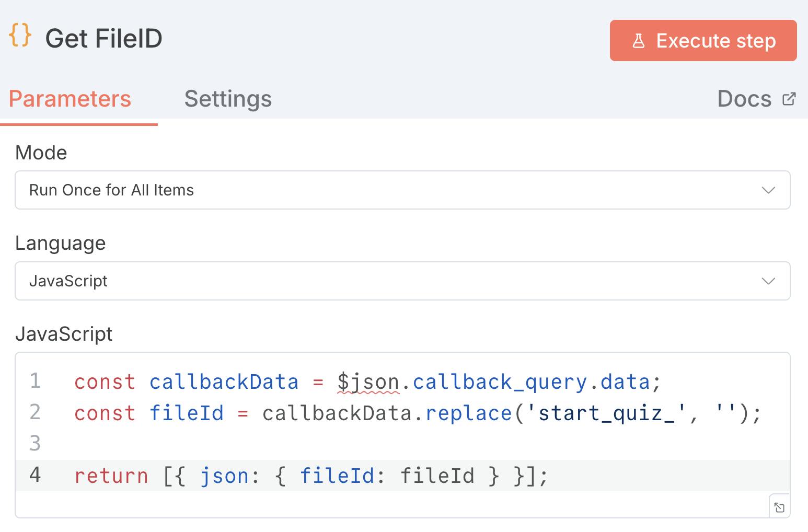Click the flask icon on Execute step
Screen dimensions: 808x532
pyautogui.click(x=638, y=41)
